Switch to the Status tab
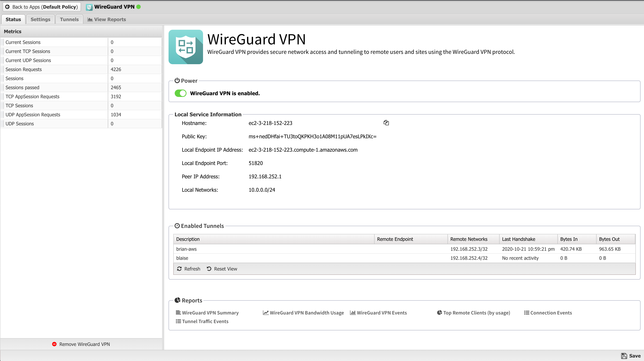 click(x=13, y=19)
